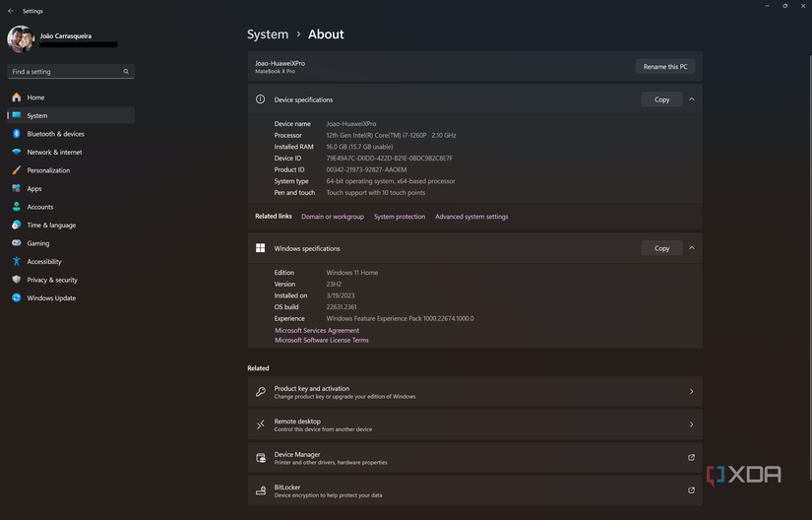Click the Product key and activation key icon
The width and height of the screenshot is (812, 520).
point(261,392)
